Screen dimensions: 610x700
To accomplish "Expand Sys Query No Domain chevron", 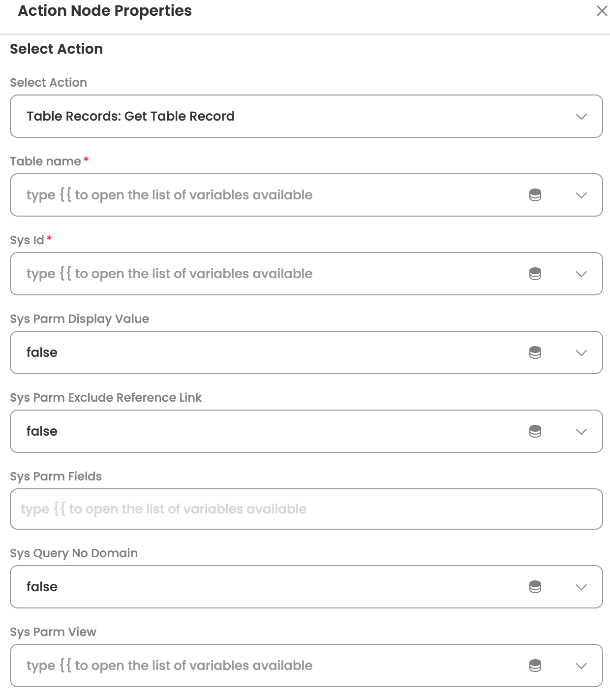I will tap(581, 587).
